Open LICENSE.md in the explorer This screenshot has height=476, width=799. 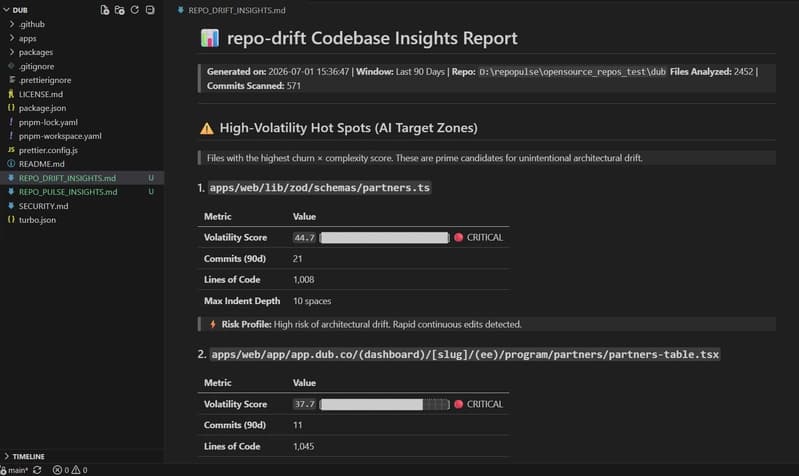[41, 94]
